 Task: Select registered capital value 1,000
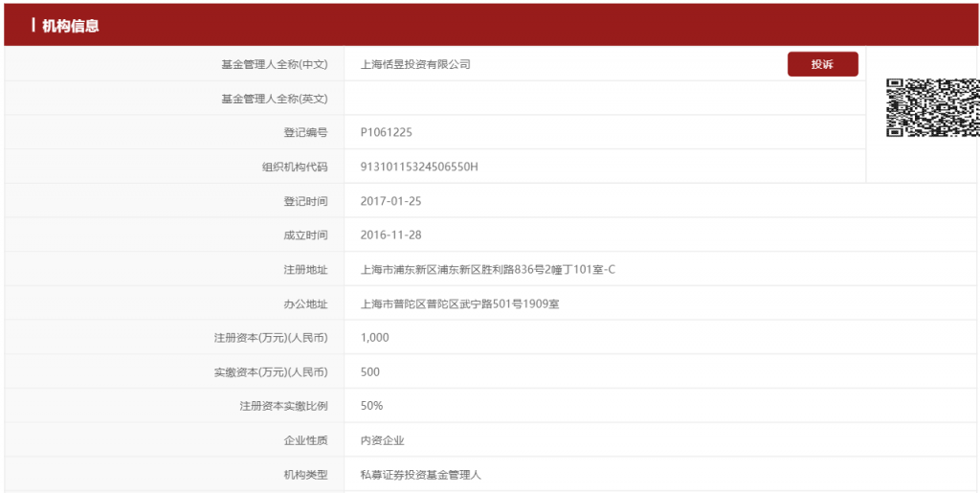point(375,338)
